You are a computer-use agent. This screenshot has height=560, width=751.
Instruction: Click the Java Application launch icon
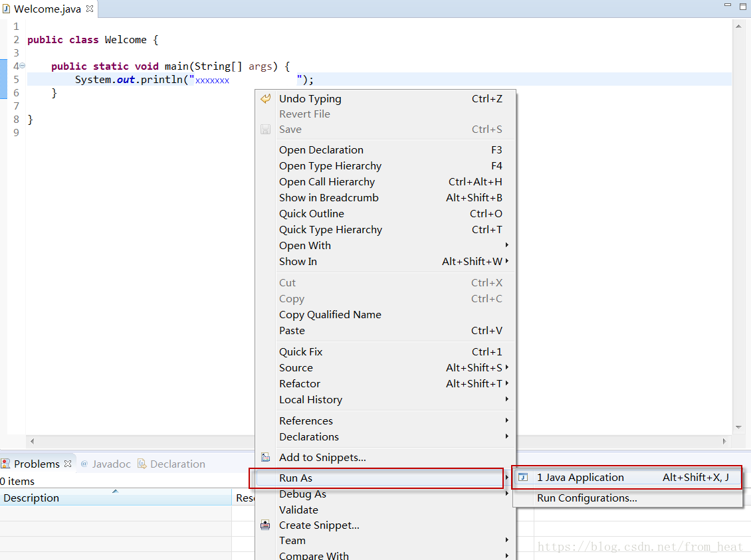(523, 477)
